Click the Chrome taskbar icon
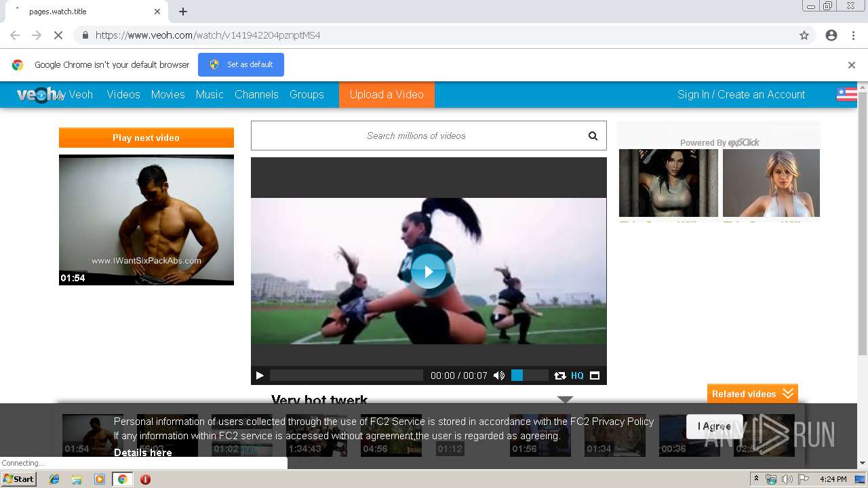The image size is (868, 488). (122, 479)
